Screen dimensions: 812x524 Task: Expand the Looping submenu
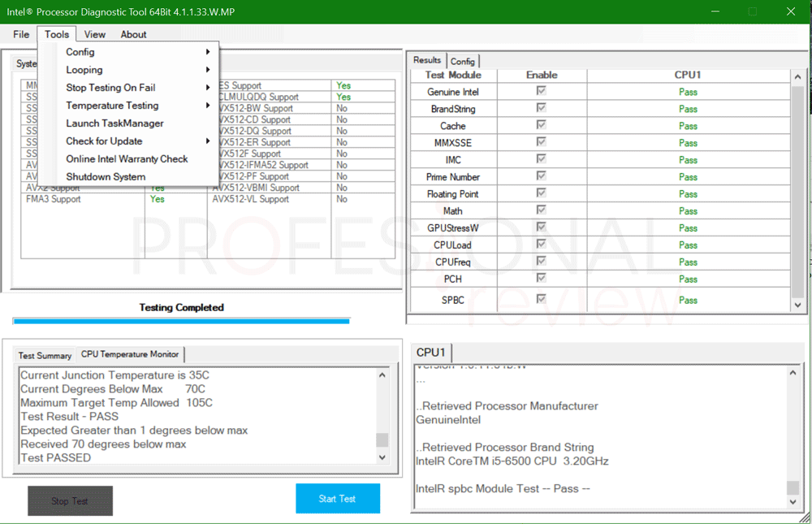point(84,70)
